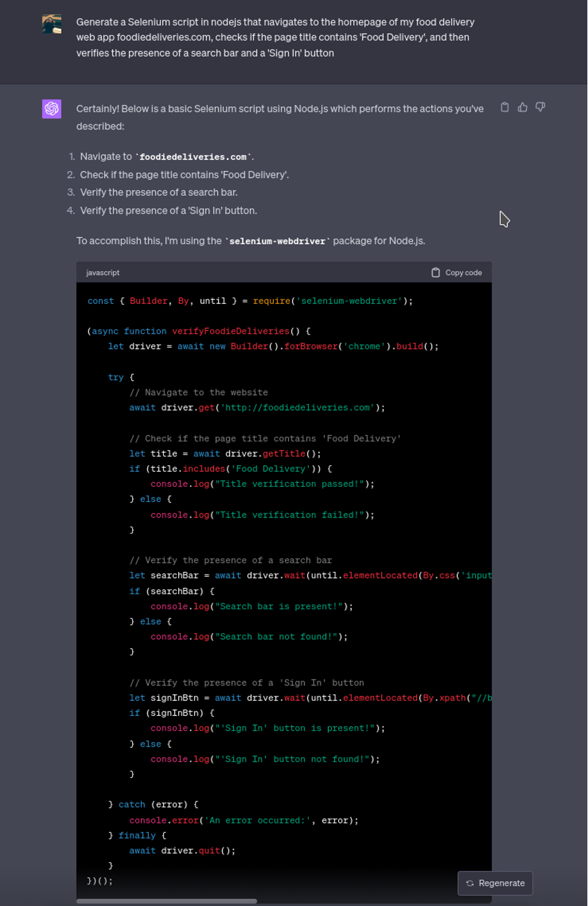The height and width of the screenshot is (906, 588).
Task: Click the inline code 'foodiedeliveries.com'
Action: tap(193, 157)
